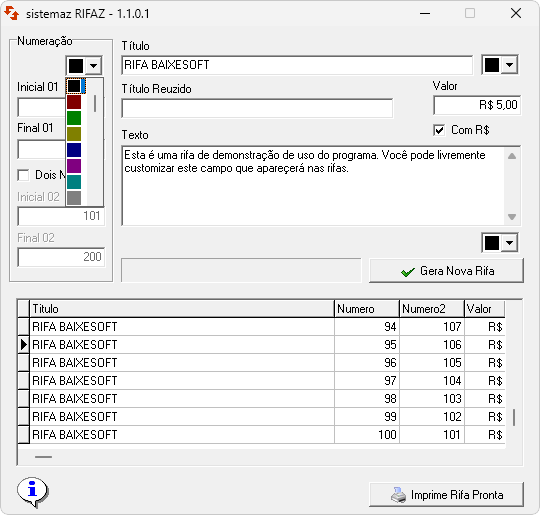Choose the purple color swatch
The height and width of the screenshot is (515, 540).
74,166
